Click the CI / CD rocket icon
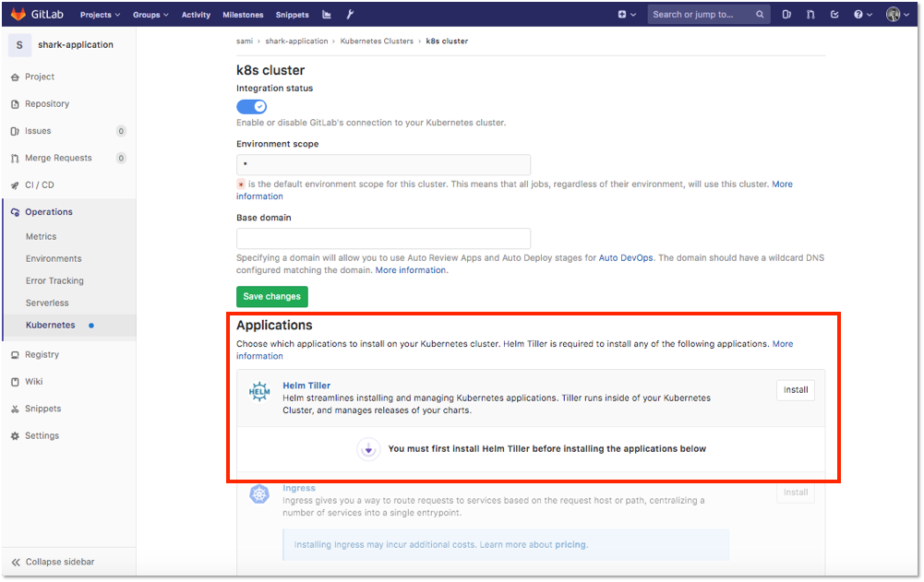Image resolution: width=924 pixels, height=582 pixels. [16, 185]
